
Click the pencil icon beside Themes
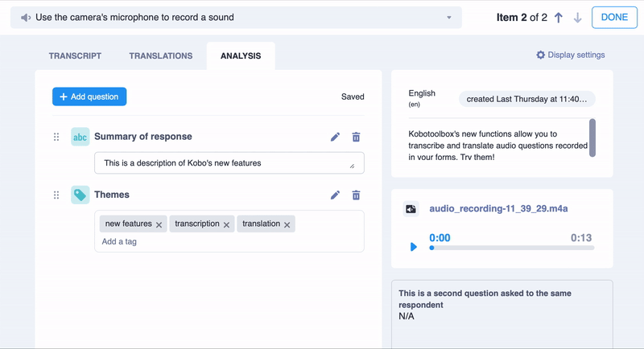coord(335,195)
